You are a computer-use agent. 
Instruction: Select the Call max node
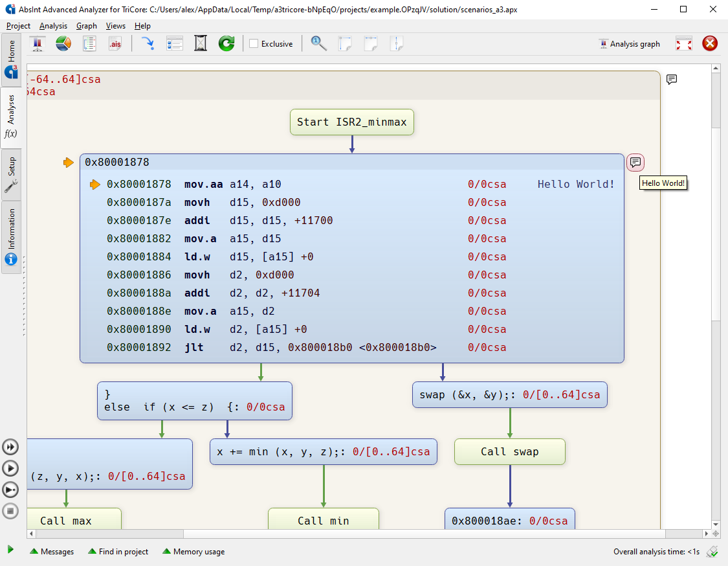pos(74,519)
